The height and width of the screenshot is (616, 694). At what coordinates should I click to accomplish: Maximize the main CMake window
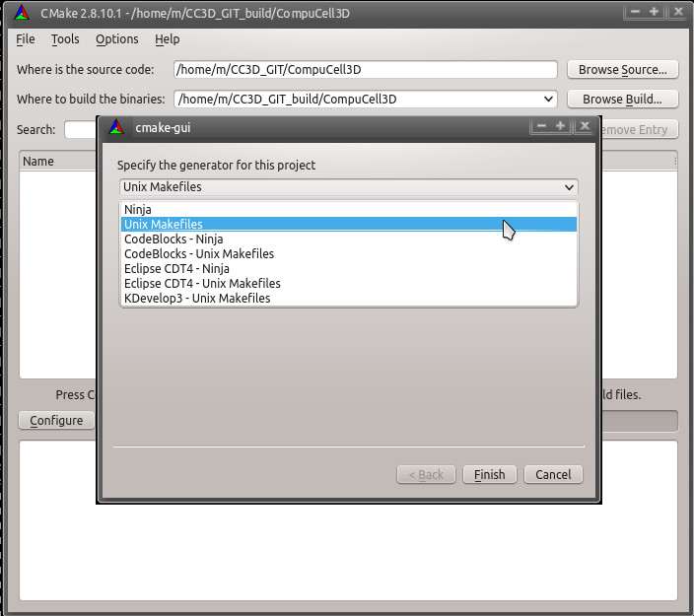[655, 12]
